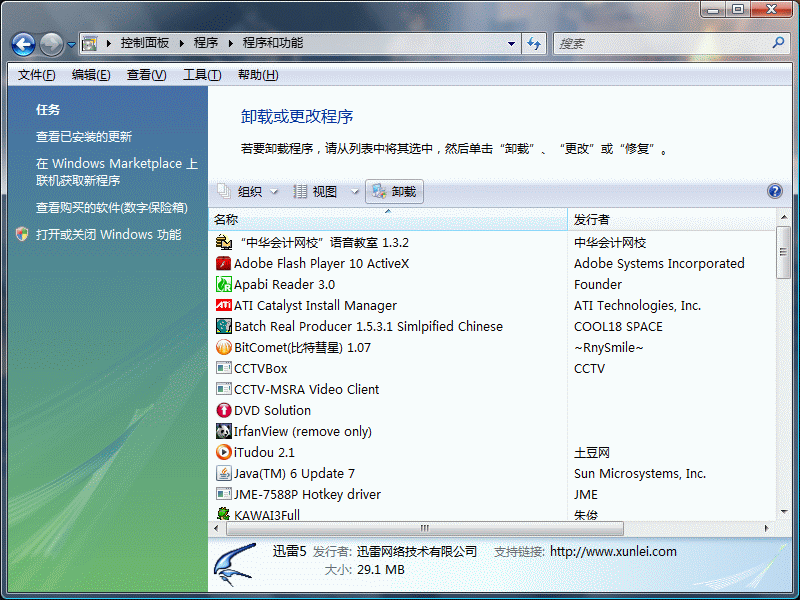Open the 文件(F) menu
Viewport: 800px width, 600px height.
(x=37, y=75)
